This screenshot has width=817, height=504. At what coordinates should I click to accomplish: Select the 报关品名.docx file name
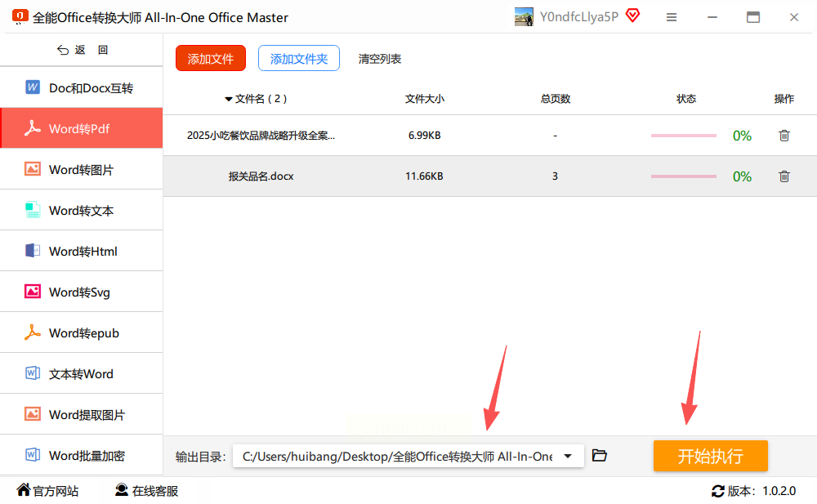coord(261,176)
